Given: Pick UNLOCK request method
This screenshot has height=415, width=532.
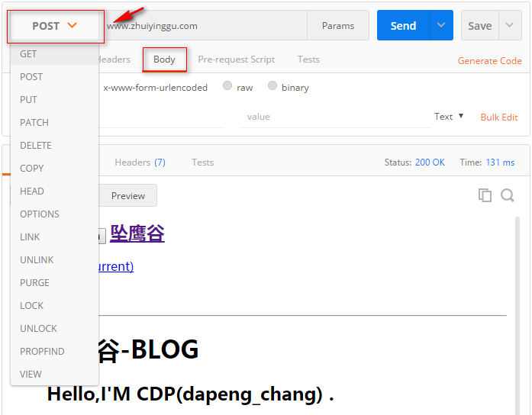Looking at the screenshot, I should [x=54, y=329].
